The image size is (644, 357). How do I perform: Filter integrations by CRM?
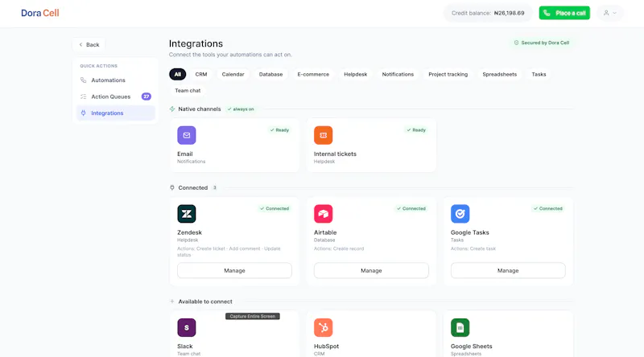point(201,74)
